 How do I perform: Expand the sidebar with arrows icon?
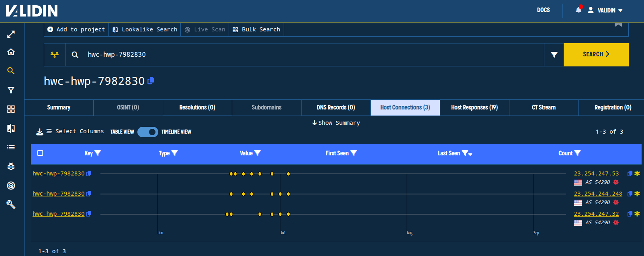tap(11, 34)
